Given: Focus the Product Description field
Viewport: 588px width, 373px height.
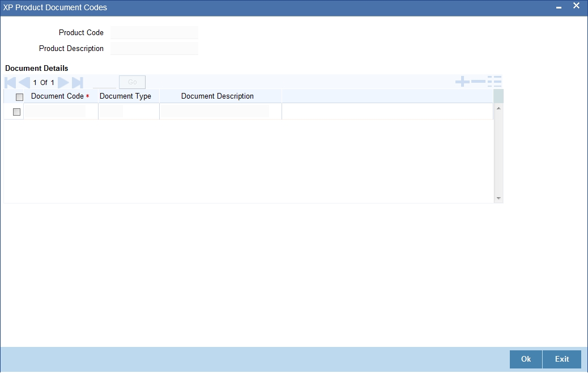Looking at the screenshot, I should [x=154, y=48].
